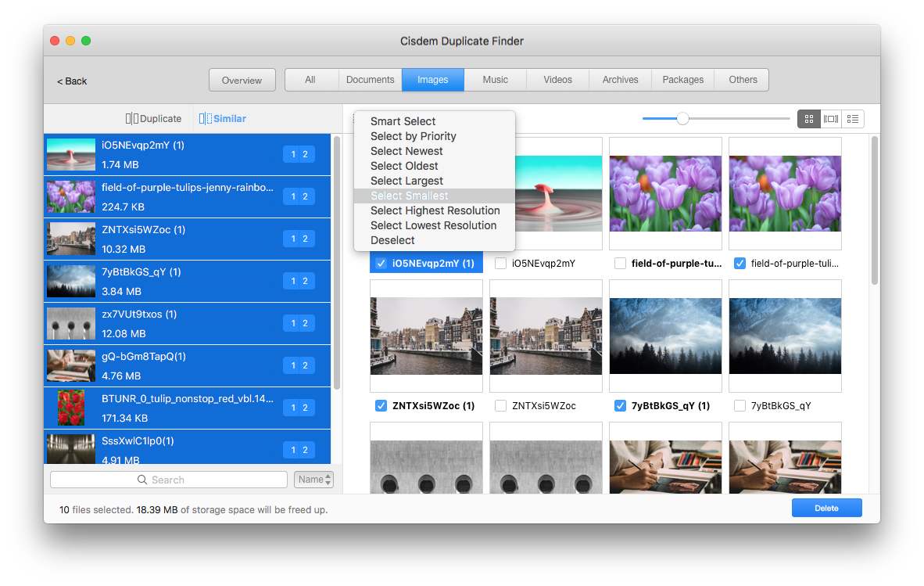Image resolution: width=924 pixels, height=586 pixels.
Task: Choose Select by Priority option
Action: (x=435, y=136)
